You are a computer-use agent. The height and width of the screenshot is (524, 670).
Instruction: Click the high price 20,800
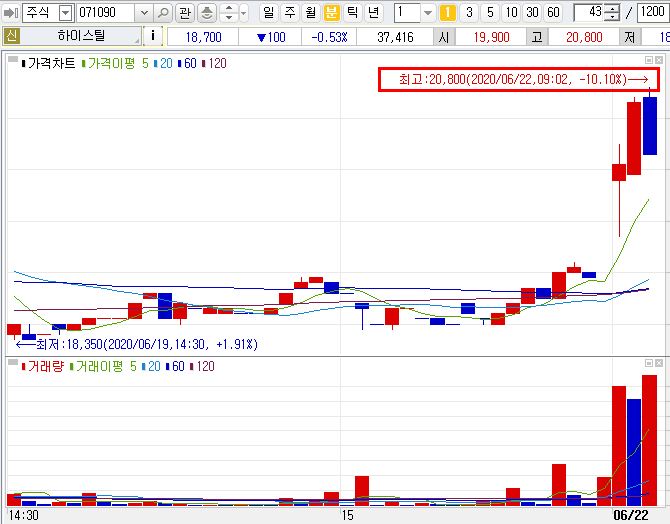point(584,37)
